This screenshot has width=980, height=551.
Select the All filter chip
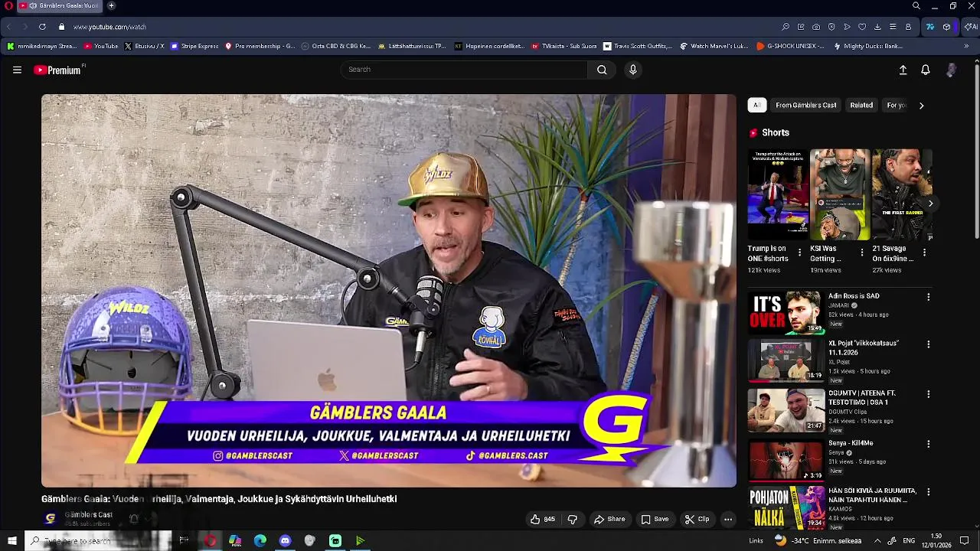(756, 106)
